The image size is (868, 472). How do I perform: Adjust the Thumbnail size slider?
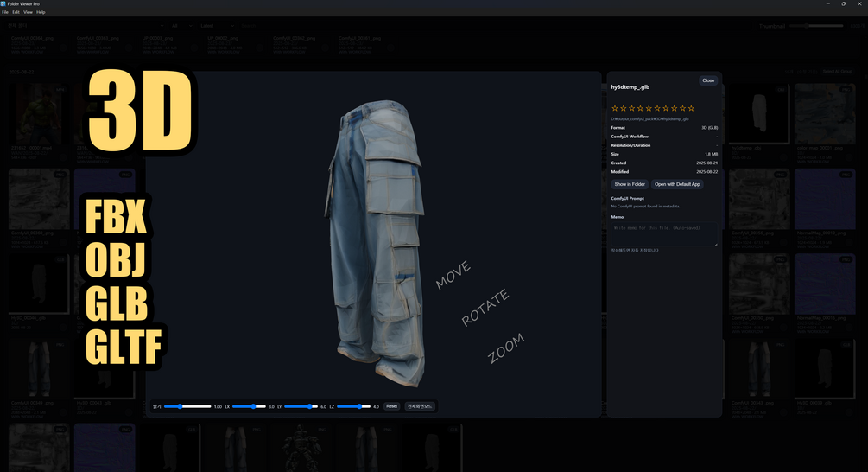click(816, 26)
